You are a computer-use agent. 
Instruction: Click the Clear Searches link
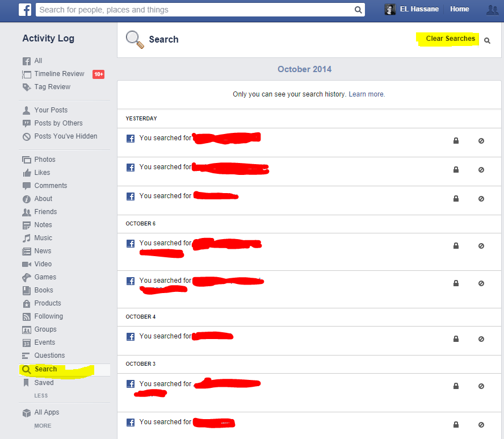click(x=450, y=39)
